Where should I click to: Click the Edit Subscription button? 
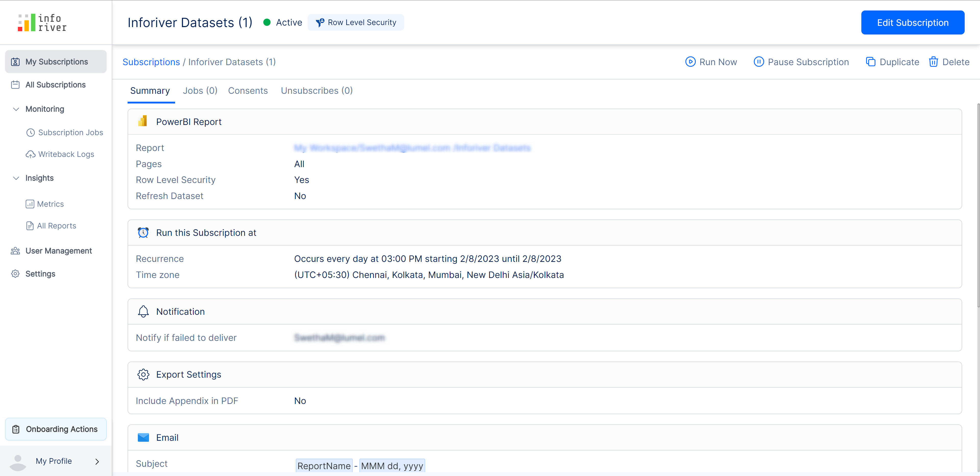(x=912, y=22)
